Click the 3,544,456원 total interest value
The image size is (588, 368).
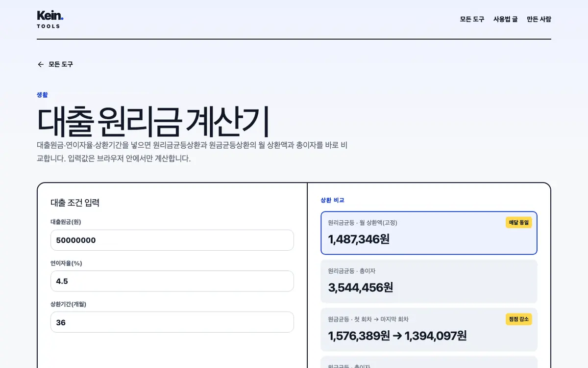[x=361, y=288]
